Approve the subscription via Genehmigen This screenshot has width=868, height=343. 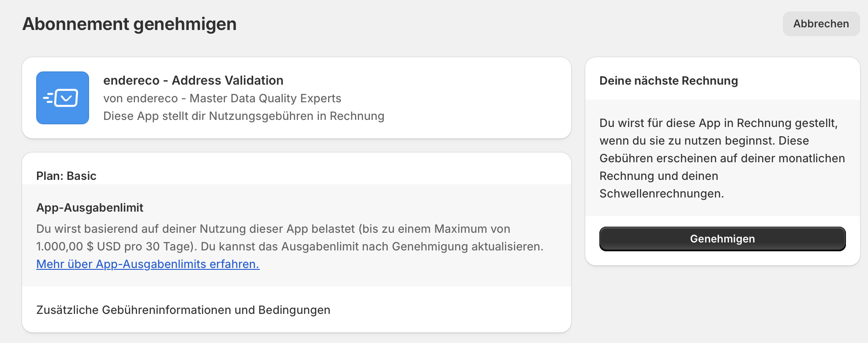(722, 239)
